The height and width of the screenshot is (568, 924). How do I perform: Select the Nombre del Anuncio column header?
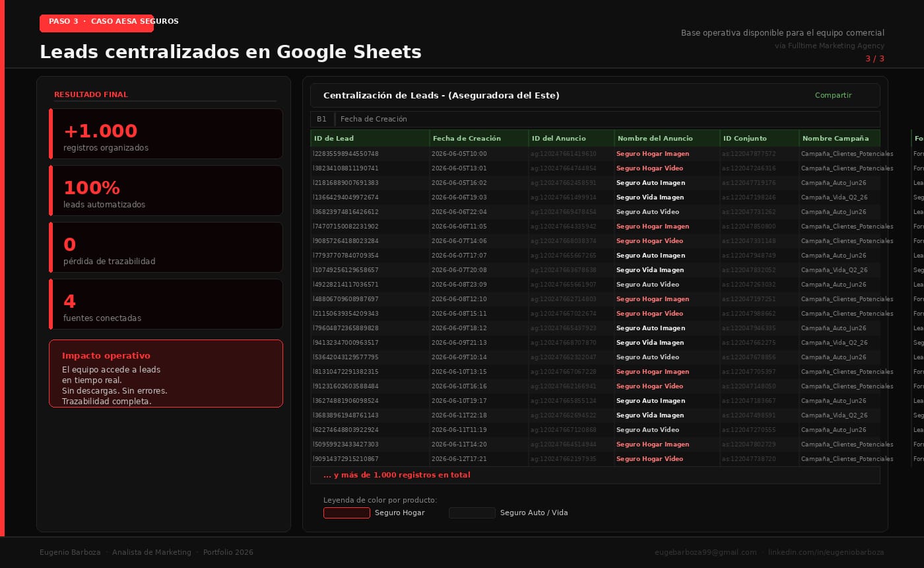click(x=667, y=138)
